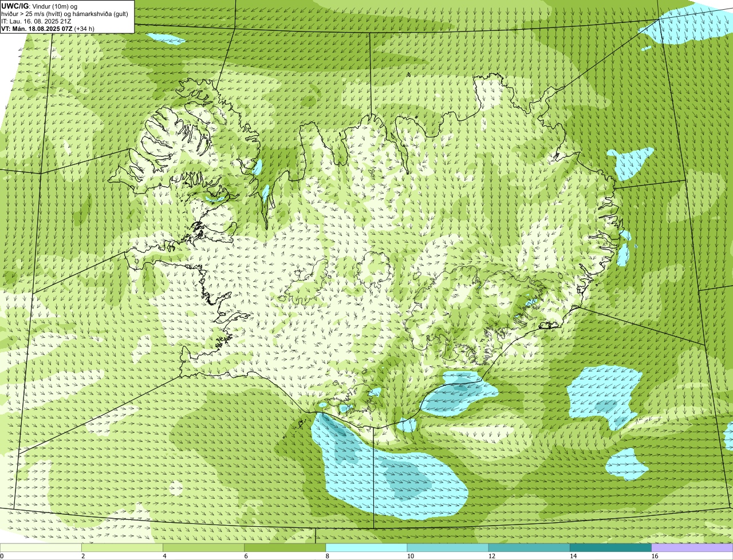
Task: Select the legend scale label "6"
Action: (x=246, y=556)
